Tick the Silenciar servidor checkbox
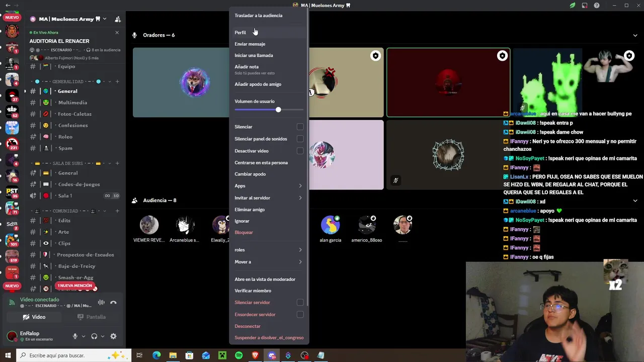This screenshot has height=362, width=644. click(x=300, y=302)
